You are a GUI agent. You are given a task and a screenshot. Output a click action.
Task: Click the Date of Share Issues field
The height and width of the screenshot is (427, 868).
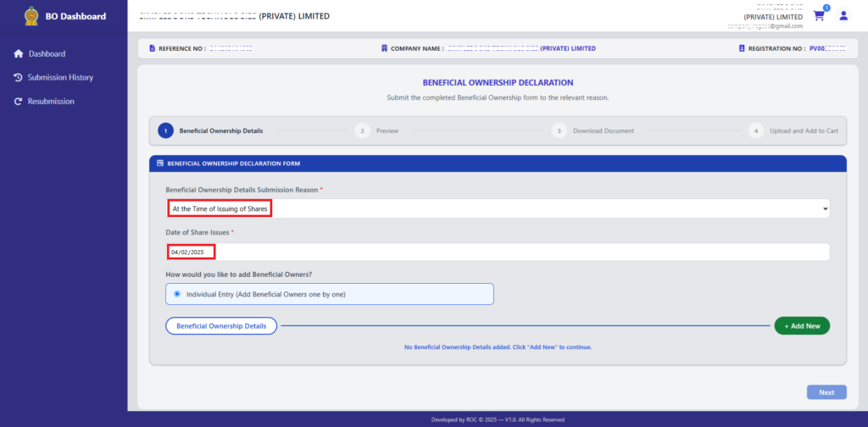click(498, 252)
